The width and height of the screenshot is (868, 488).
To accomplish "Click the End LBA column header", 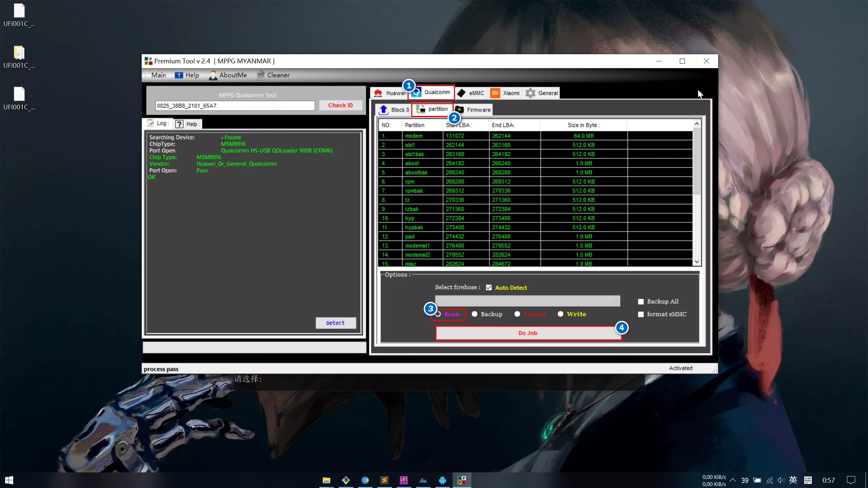I will pos(515,125).
